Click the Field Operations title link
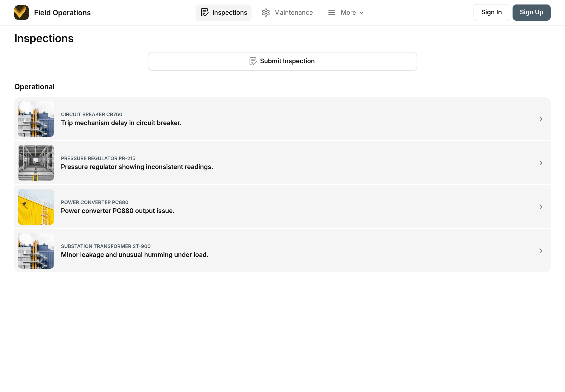The image size is (565, 392). coord(62,13)
